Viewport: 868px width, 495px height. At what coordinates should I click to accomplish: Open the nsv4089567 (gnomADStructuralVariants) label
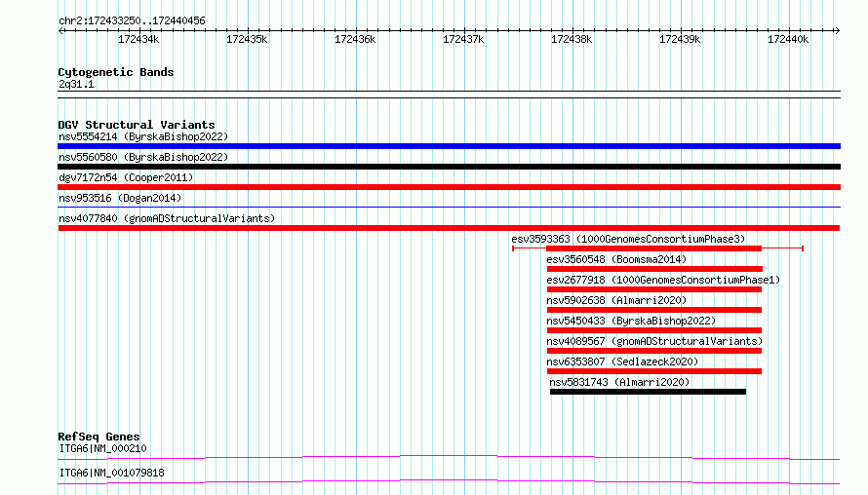(x=654, y=341)
